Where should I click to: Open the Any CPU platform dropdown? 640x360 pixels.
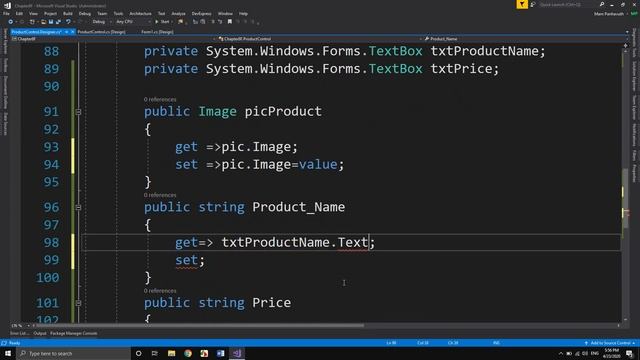click(133, 22)
